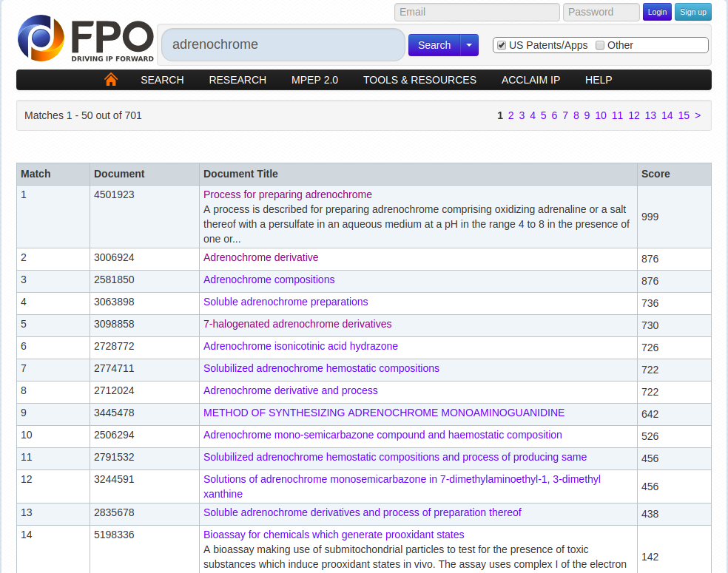Select document number 2581850

coord(114,279)
